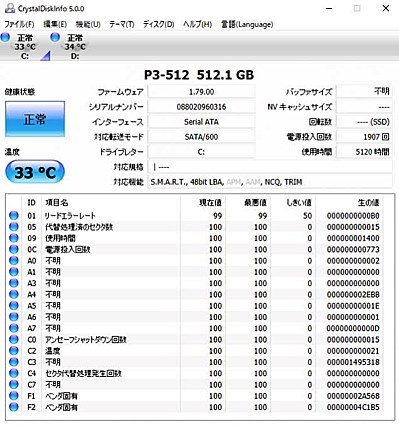The width and height of the screenshot is (399, 425).
Task: Open the 言語(Language) menu
Action: tap(247, 24)
